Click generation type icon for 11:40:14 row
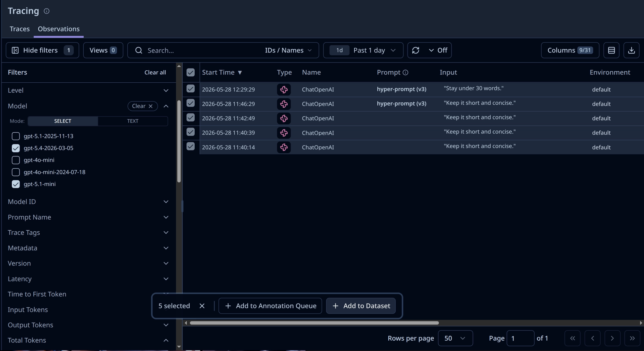 pos(284,147)
